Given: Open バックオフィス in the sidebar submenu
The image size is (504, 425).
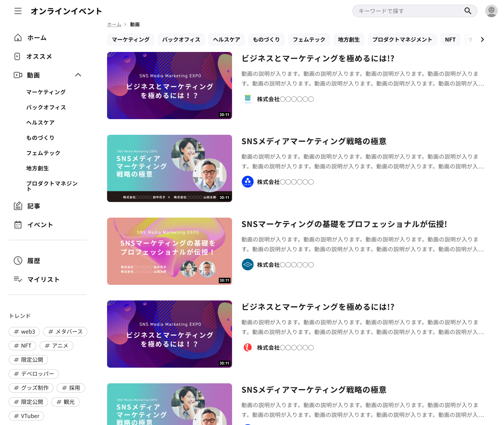Looking at the screenshot, I should click(46, 107).
